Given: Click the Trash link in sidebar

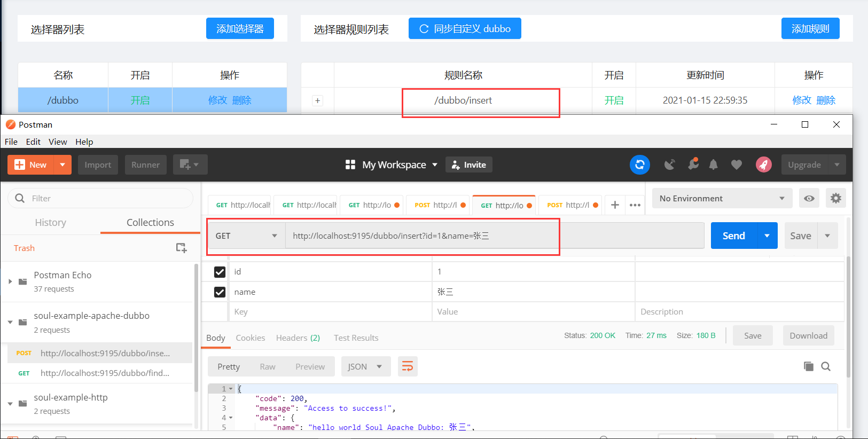Looking at the screenshot, I should [24, 248].
